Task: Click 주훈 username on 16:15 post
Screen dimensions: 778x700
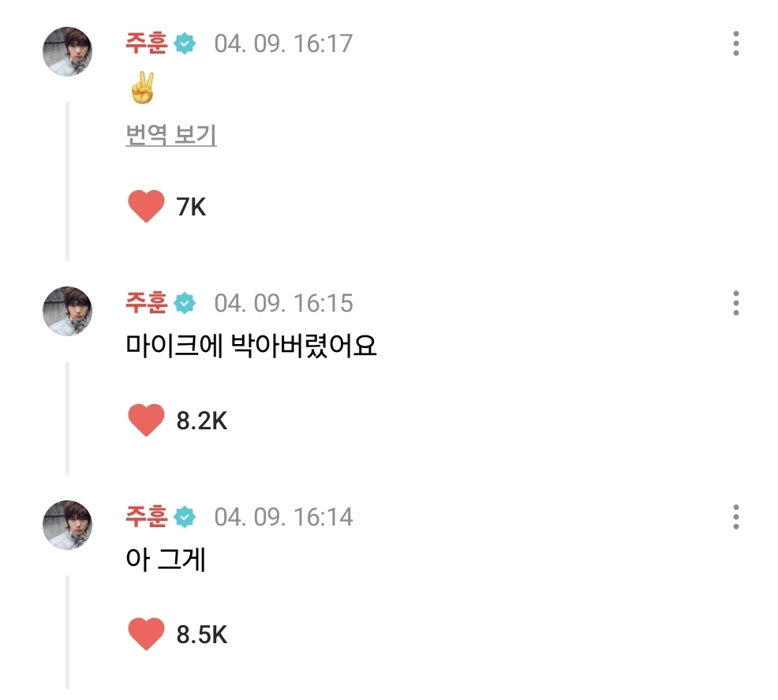Action: (x=146, y=302)
